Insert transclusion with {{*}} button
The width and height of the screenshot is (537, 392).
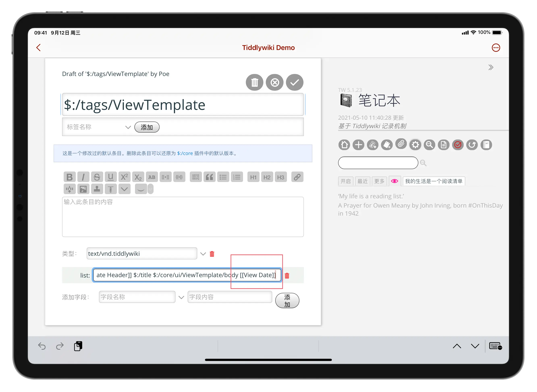179,177
